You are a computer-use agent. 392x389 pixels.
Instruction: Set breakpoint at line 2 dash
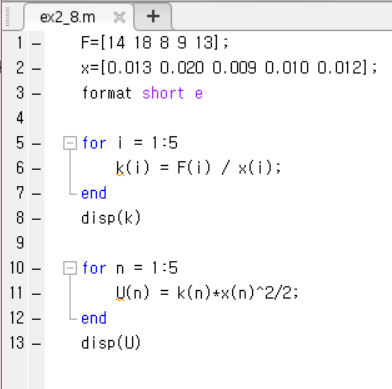click(x=37, y=69)
